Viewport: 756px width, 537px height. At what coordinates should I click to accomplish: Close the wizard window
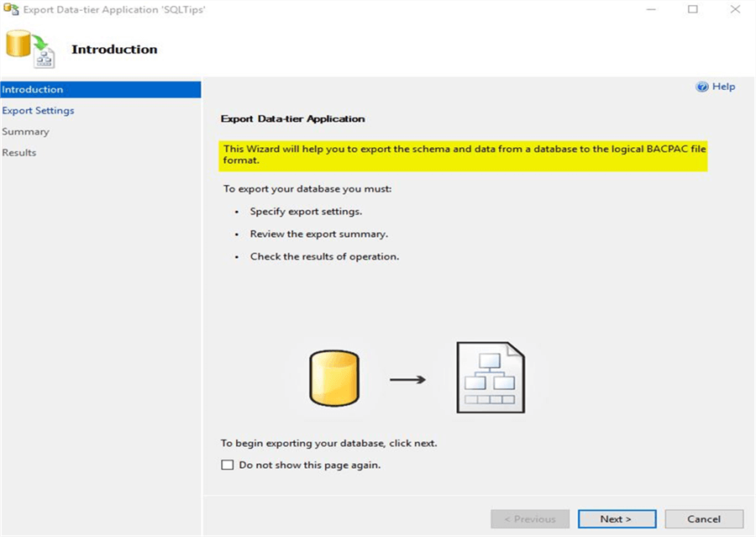pos(735,9)
